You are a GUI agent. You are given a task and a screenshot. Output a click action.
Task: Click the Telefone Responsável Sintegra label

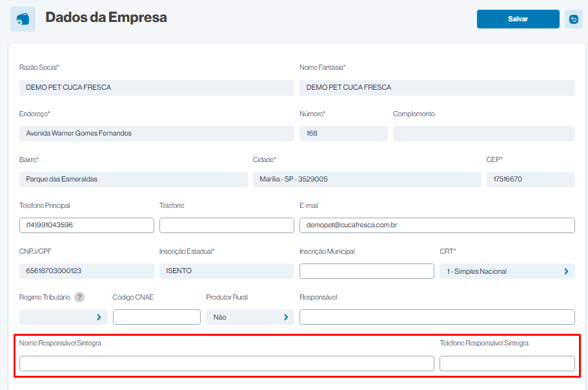tap(484, 343)
